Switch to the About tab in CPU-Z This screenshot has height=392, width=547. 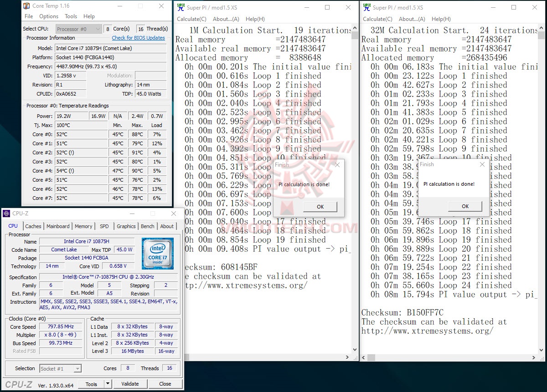[167, 226]
